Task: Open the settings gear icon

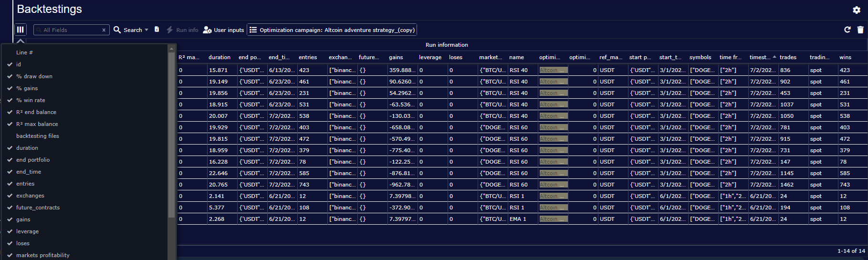Action: pos(857,10)
